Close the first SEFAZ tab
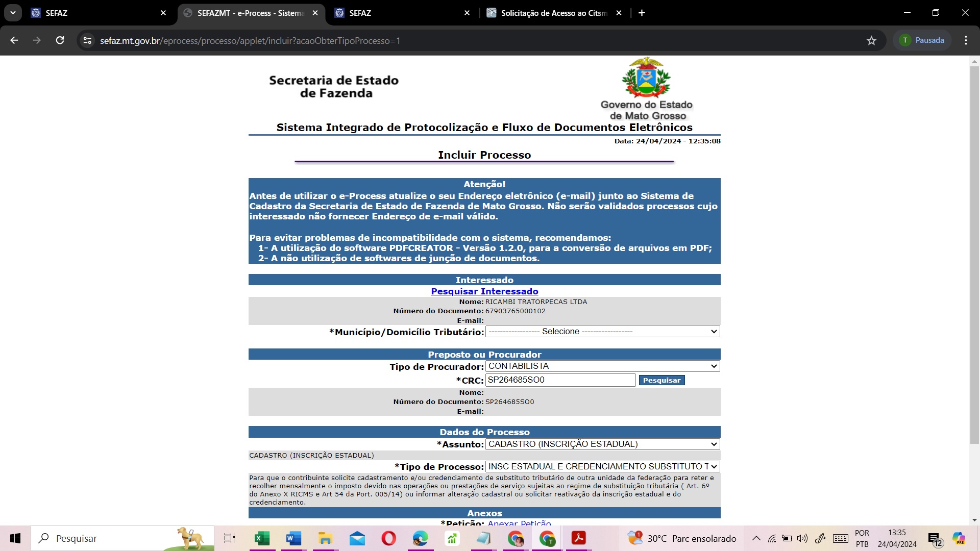The height and width of the screenshot is (551, 980). [x=163, y=13]
